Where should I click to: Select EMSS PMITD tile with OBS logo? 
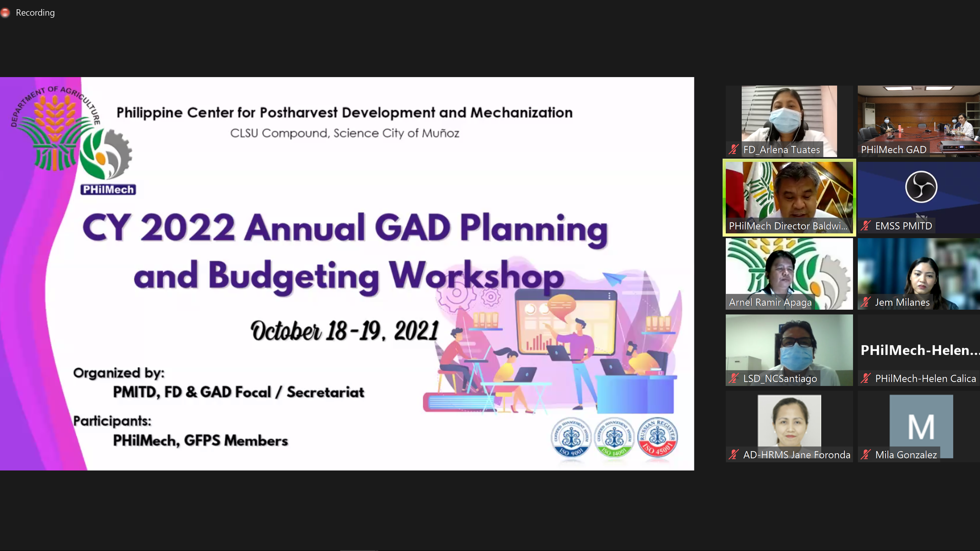pos(919,198)
